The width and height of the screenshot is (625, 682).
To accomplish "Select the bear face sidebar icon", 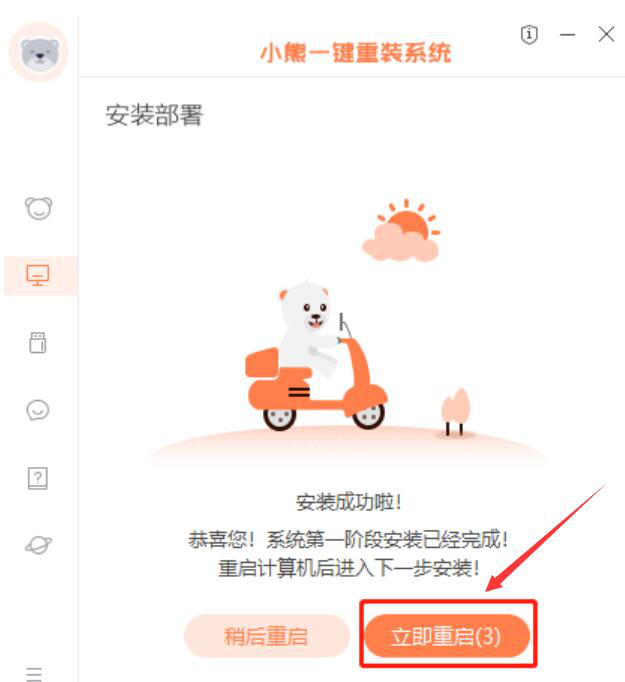I will click(38, 208).
